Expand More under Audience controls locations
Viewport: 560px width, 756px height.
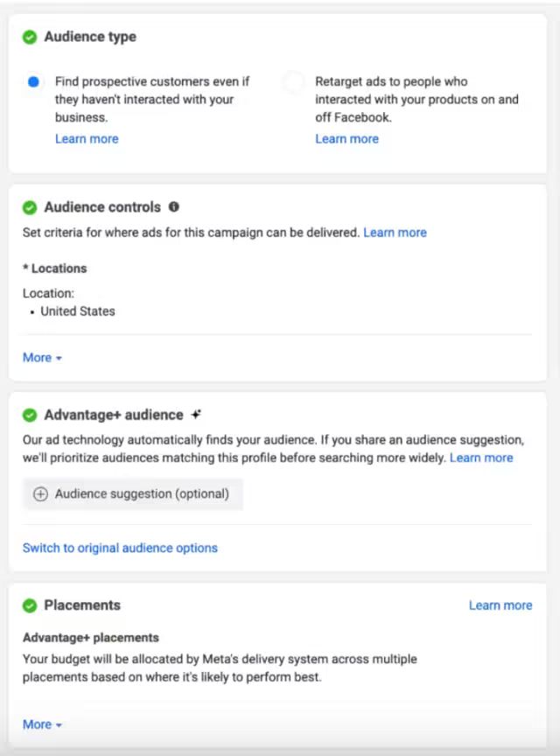42,358
